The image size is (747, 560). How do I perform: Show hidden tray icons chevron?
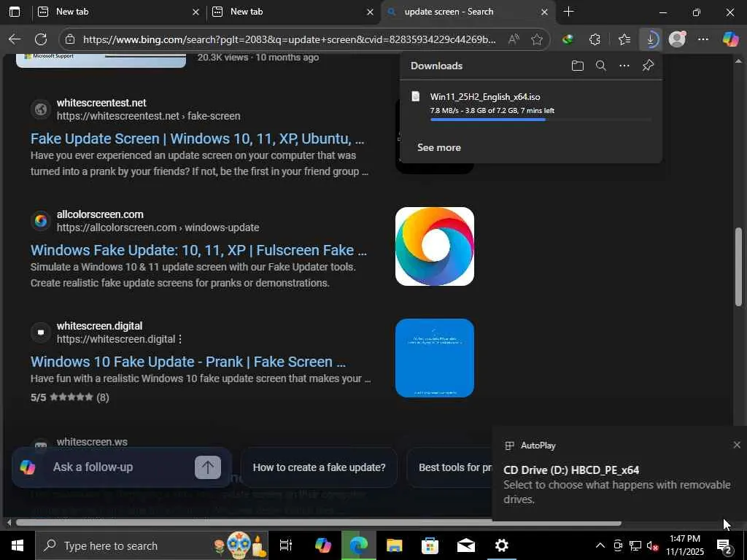[600, 545]
